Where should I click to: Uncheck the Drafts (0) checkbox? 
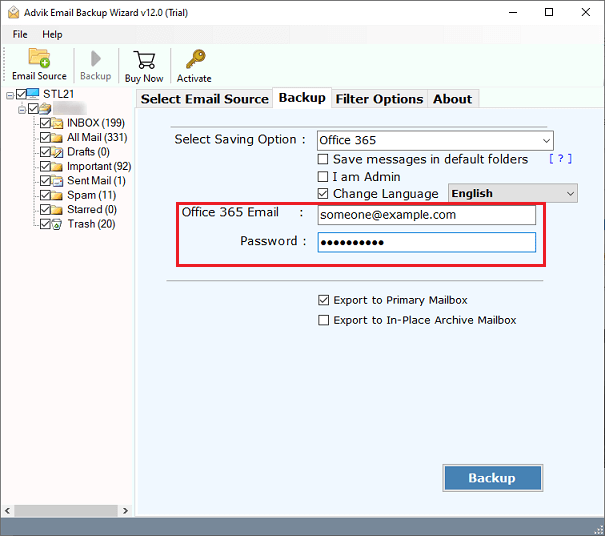(x=45, y=152)
